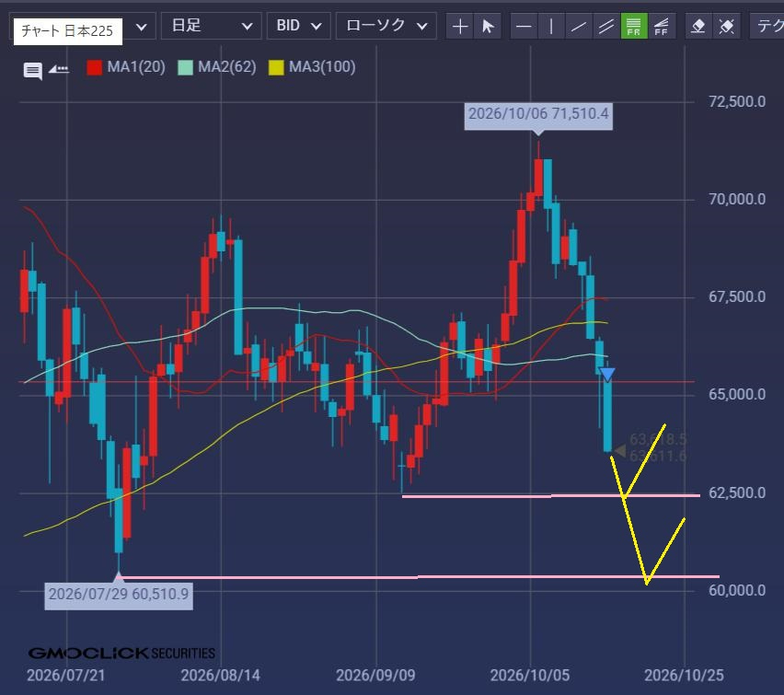Click the 67,500.0 price axis label
This screenshot has width=784, height=695.
737,297
